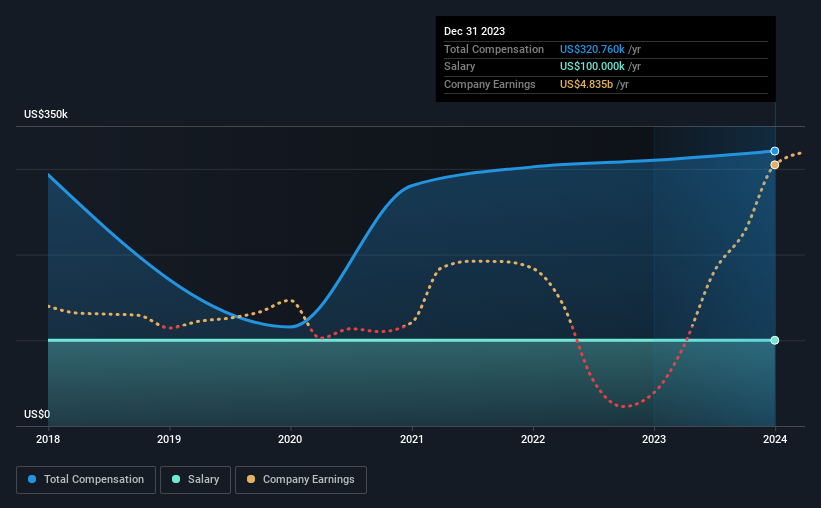
Task: Toggle the Salary legend button
Action: [195, 480]
